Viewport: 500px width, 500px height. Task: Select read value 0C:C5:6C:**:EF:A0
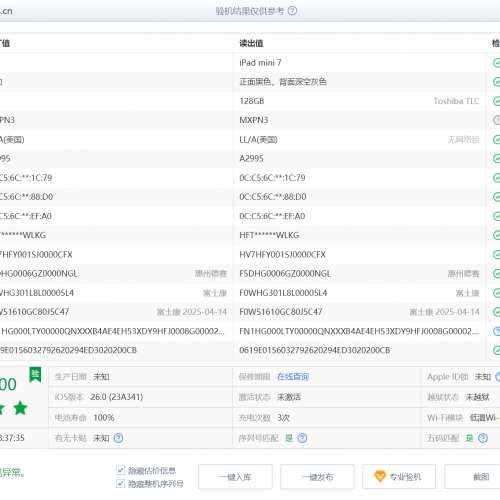point(272,216)
